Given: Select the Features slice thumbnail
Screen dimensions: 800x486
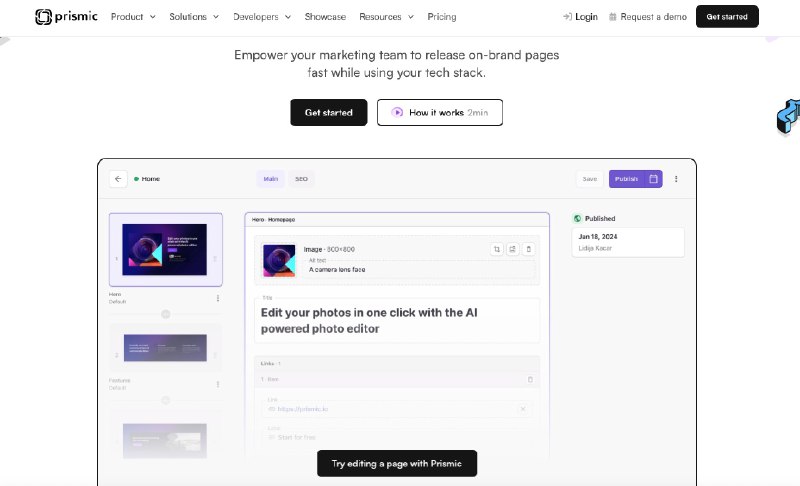Looking at the screenshot, I should [x=165, y=347].
